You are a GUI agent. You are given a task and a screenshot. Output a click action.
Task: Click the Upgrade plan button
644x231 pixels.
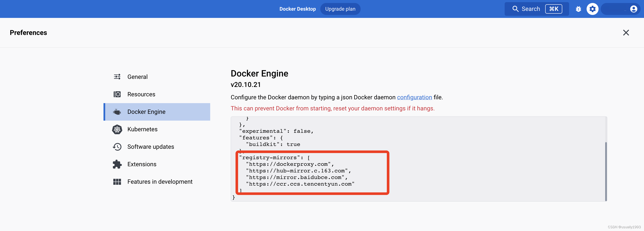pyautogui.click(x=340, y=9)
